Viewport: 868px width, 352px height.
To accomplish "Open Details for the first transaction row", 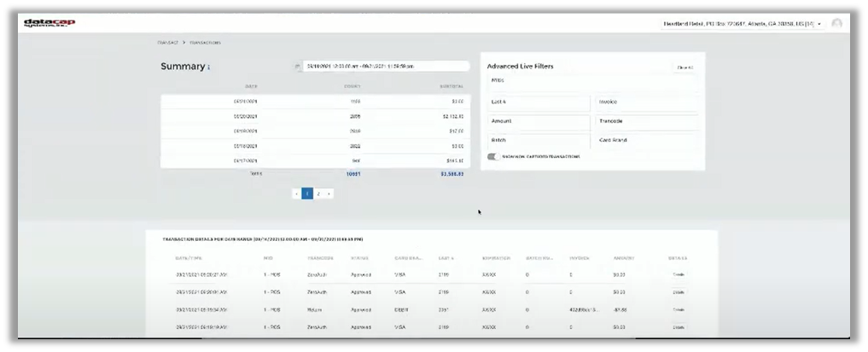I will 678,274.
